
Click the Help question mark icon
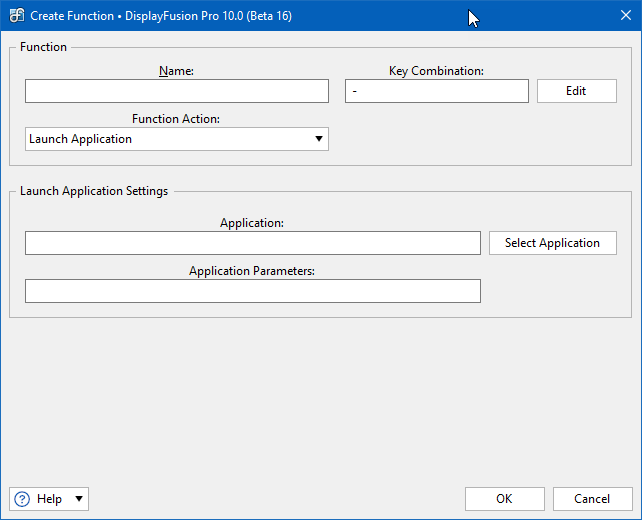click(x=22, y=499)
